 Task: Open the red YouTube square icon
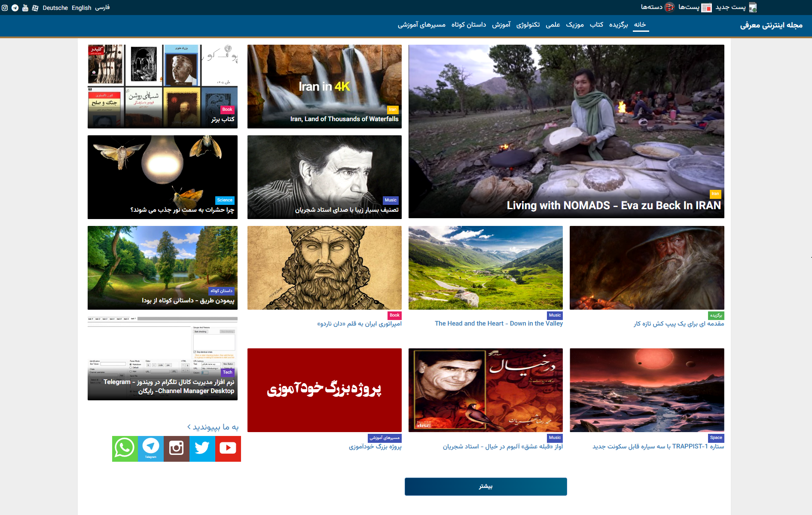click(228, 448)
